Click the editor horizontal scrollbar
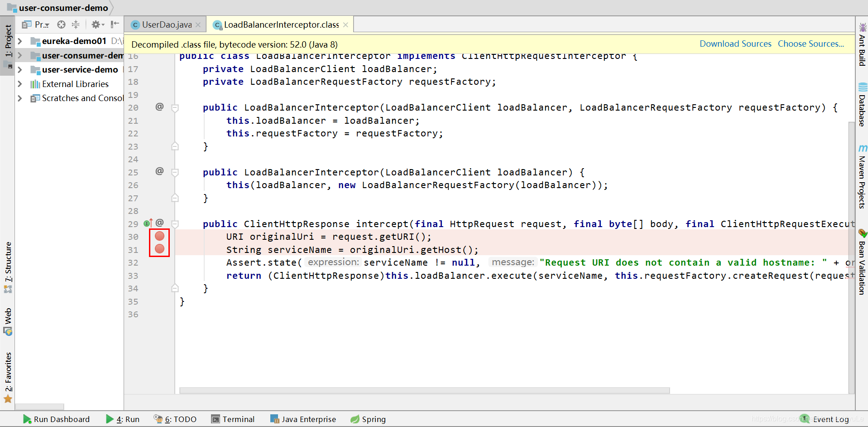 tap(425, 390)
